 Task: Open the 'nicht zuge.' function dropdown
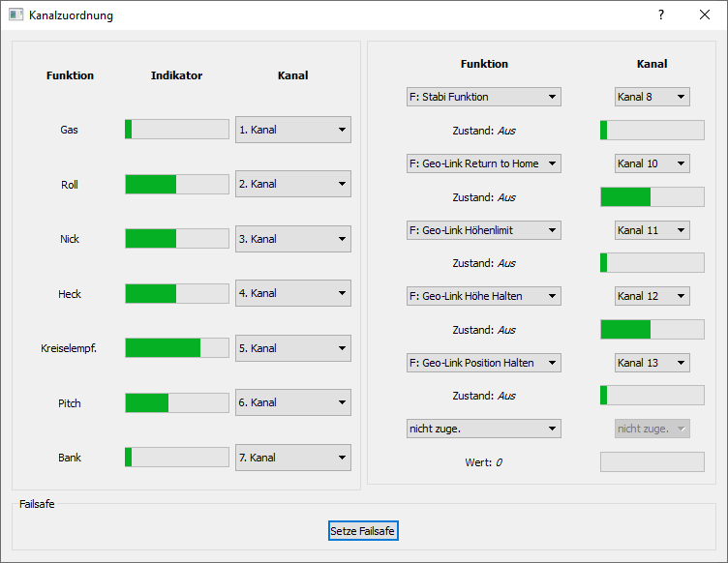point(483,429)
